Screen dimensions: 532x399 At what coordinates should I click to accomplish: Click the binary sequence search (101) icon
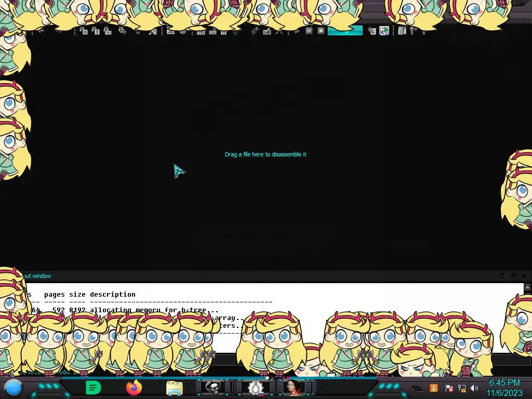[108, 31]
